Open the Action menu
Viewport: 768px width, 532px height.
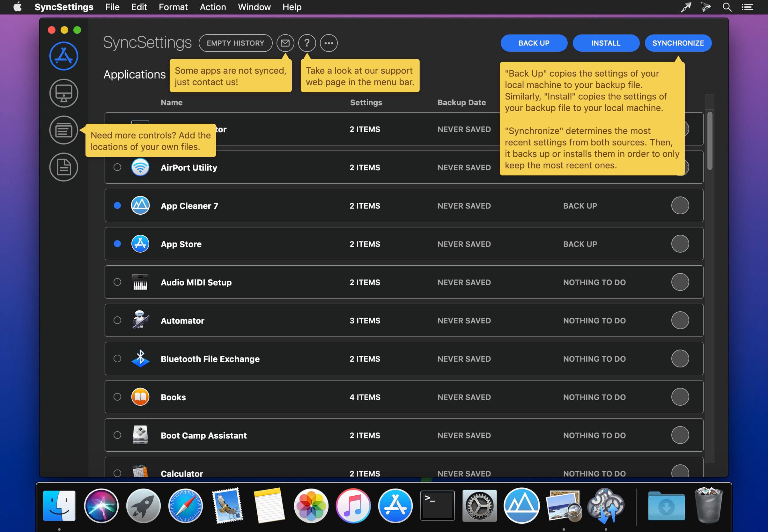tap(213, 7)
